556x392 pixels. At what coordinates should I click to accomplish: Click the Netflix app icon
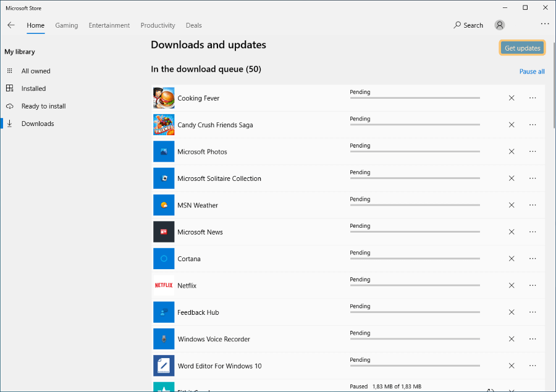coord(164,285)
